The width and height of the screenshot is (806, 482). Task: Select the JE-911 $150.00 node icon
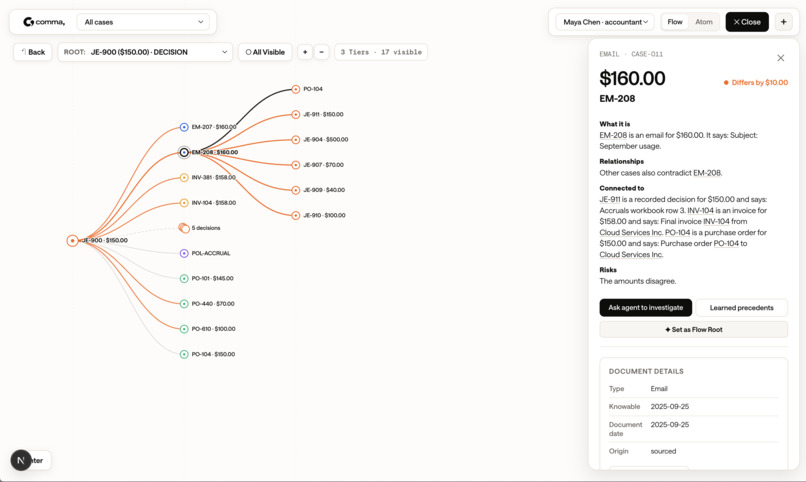point(296,114)
